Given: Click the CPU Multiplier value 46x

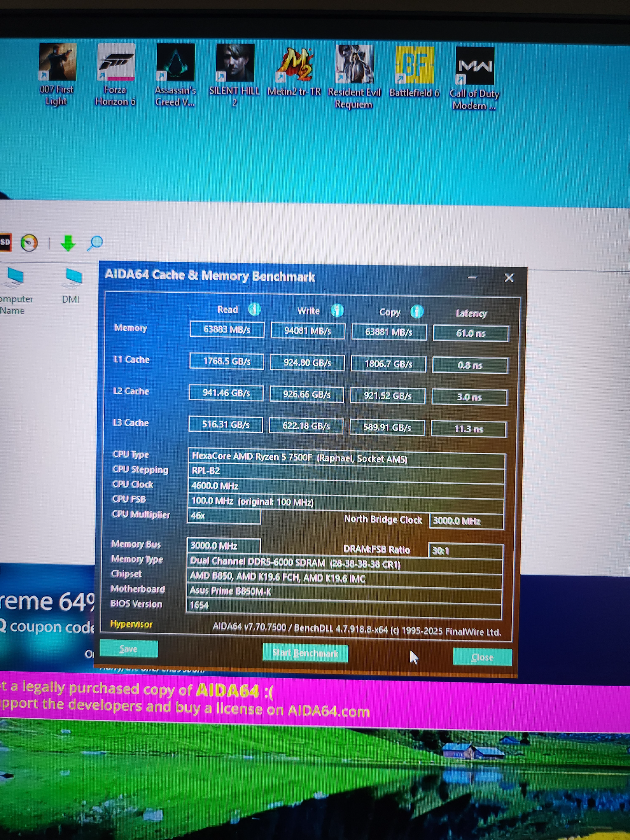Looking at the screenshot, I should (224, 516).
